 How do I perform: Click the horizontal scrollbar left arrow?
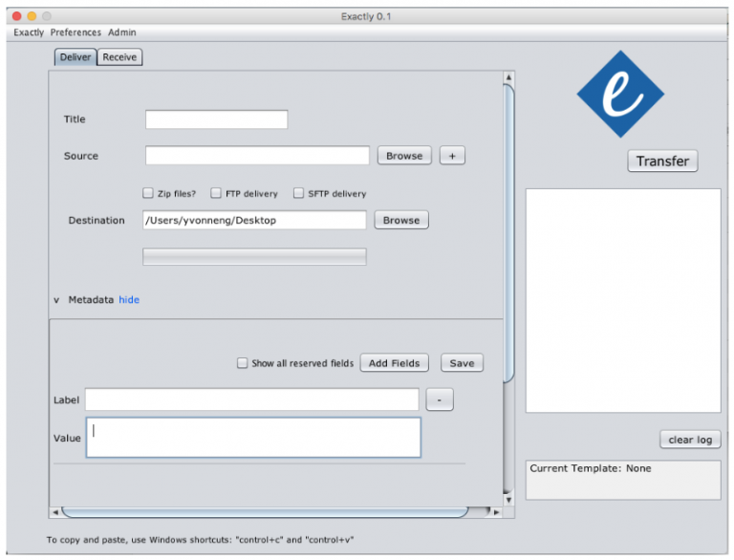[54, 512]
